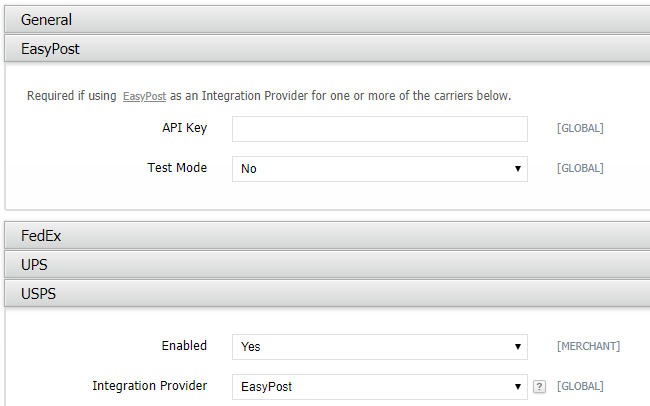Open the Test Mode dropdown
650x406 pixels.
pos(379,169)
